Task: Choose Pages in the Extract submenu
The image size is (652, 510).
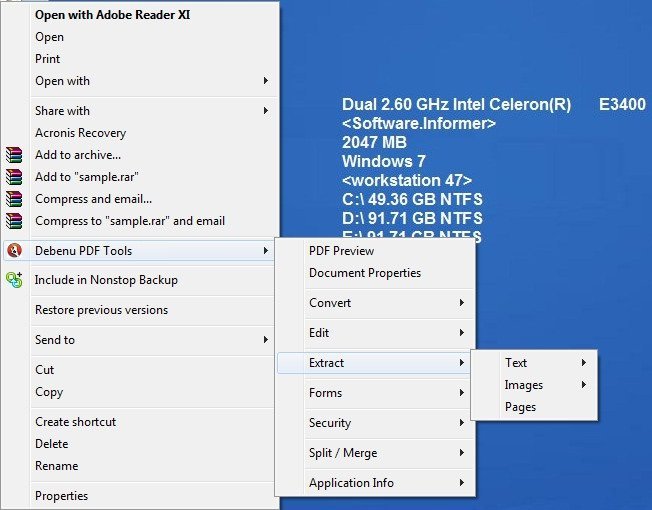Action: (534, 407)
